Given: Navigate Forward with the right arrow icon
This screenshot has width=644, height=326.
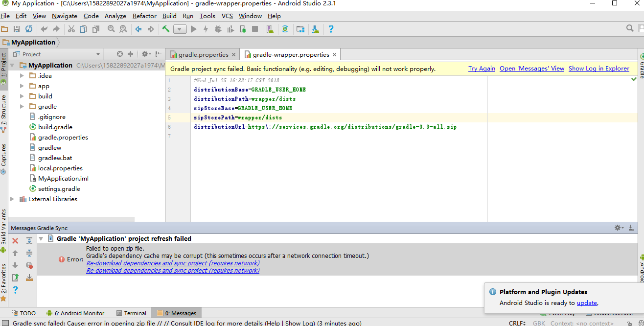Looking at the screenshot, I should 151,29.
